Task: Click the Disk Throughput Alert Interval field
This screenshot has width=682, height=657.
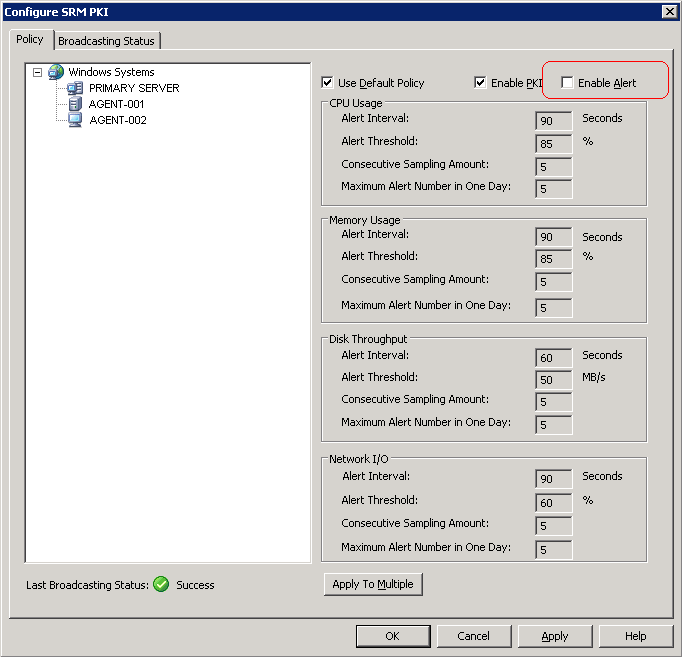Action: [554, 357]
